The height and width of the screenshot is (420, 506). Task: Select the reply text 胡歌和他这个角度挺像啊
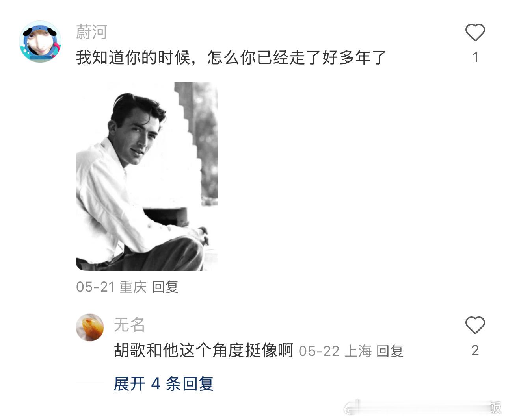pos(204,350)
